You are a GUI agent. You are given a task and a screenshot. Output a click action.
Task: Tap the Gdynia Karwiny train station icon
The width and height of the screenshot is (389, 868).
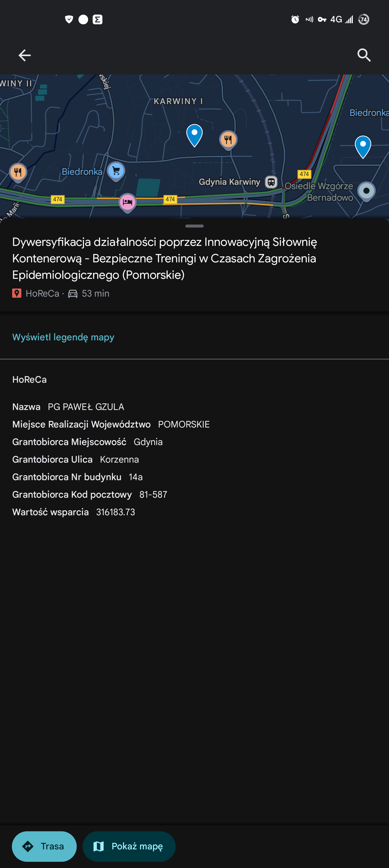click(271, 182)
